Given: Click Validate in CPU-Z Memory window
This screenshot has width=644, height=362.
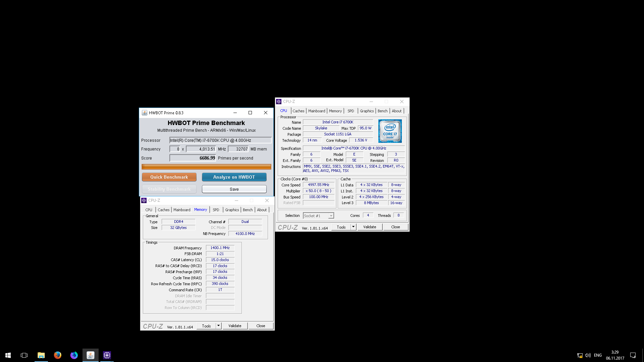Looking at the screenshot, I should tap(235, 326).
